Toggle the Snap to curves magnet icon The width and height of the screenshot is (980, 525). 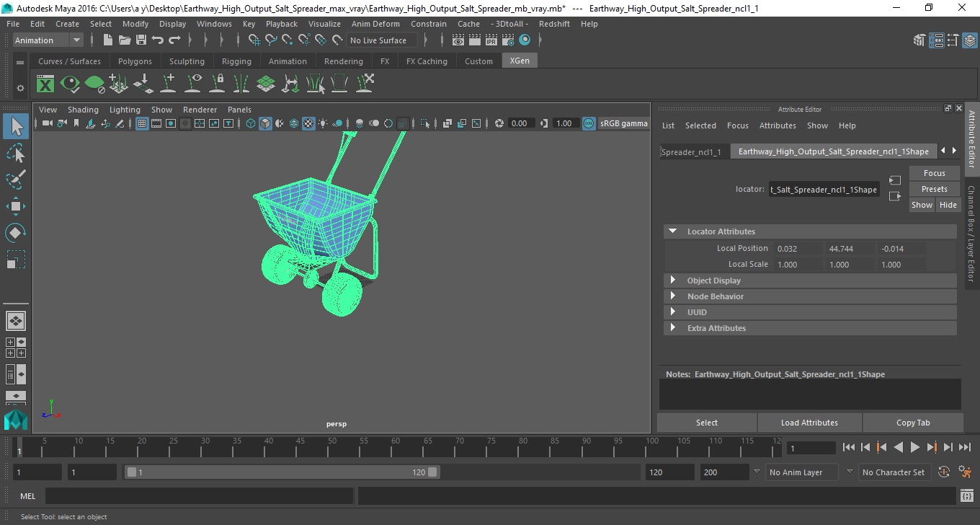(271, 40)
